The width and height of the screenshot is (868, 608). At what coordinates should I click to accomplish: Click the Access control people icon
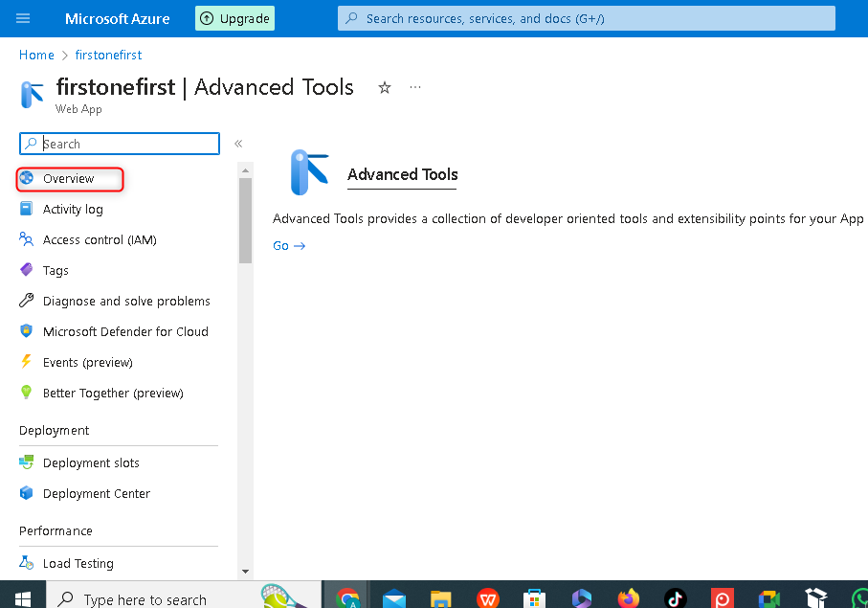tap(26, 239)
